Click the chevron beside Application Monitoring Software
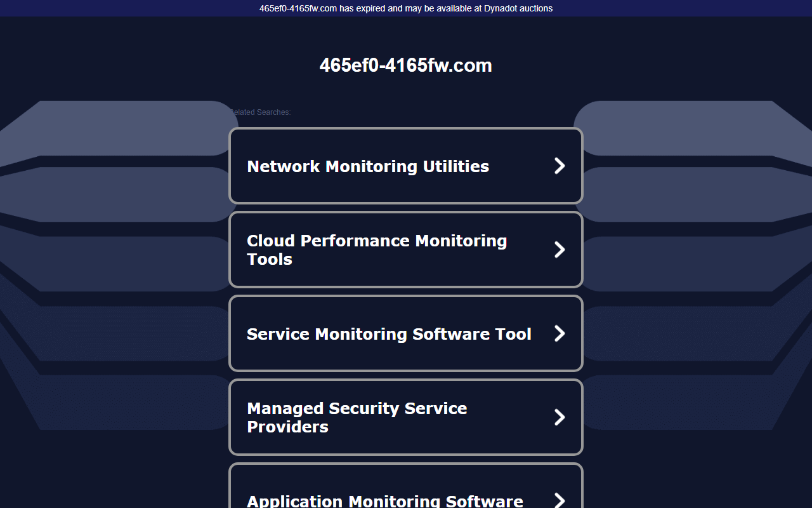 (560, 500)
